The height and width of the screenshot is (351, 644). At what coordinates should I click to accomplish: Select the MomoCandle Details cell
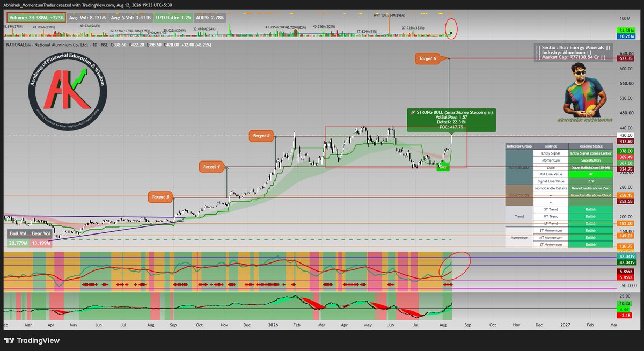pos(551,188)
